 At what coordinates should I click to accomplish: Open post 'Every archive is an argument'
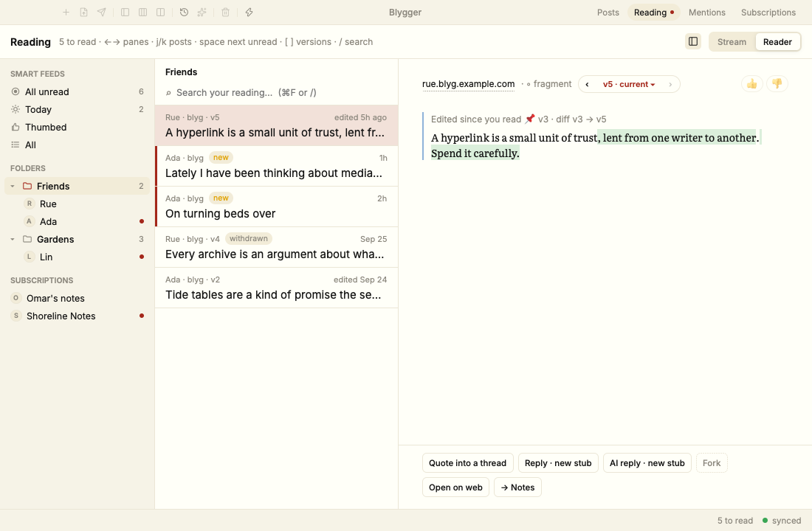click(x=276, y=247)
